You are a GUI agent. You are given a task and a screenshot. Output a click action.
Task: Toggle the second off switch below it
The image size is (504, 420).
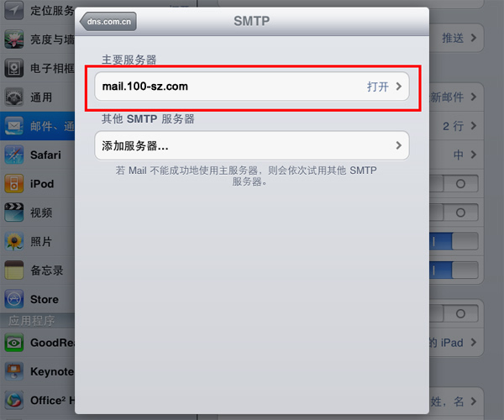[454, 213]
